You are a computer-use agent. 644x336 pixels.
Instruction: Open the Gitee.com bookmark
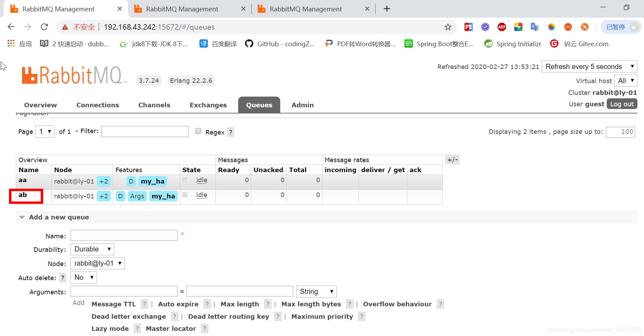579,44
